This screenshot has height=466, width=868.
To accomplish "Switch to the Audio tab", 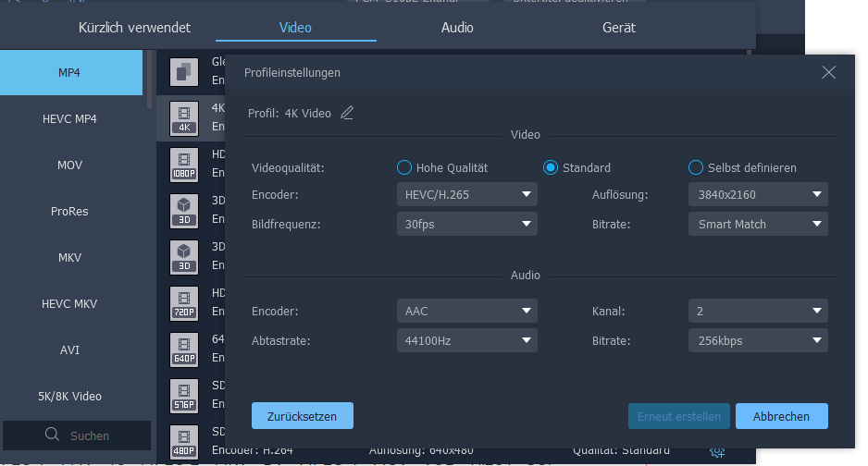I will pyautogui.click(x=457, y=28).
